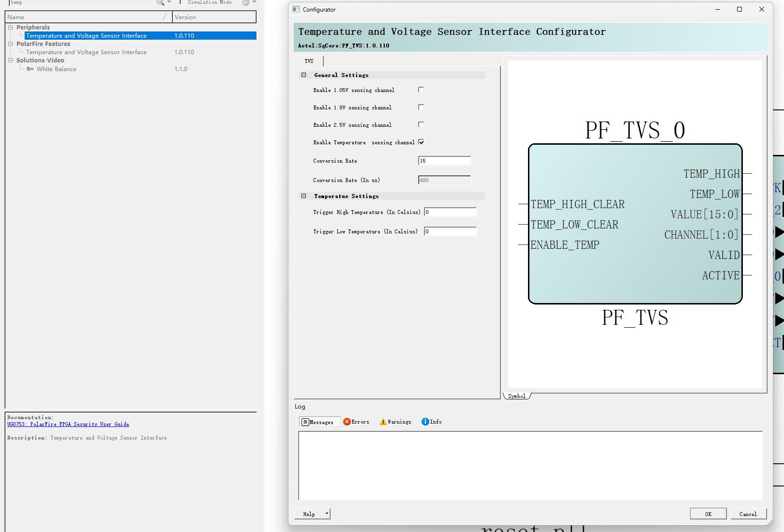Select Temperature and Voltage Sensor under PolarFire Features
The height and width of the screenshot is (532, 784).
pyautogui.click(x=86, y=52)
